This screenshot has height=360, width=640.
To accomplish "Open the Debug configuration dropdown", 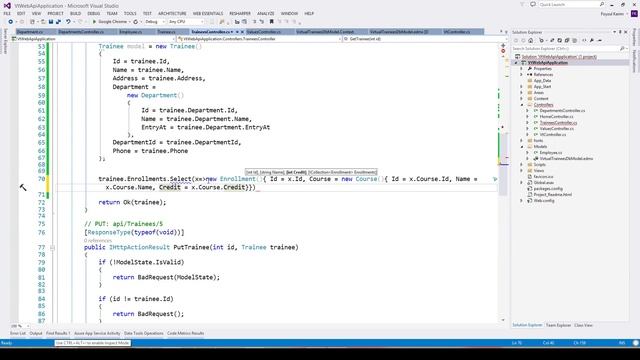I will [x=155, y=22].
